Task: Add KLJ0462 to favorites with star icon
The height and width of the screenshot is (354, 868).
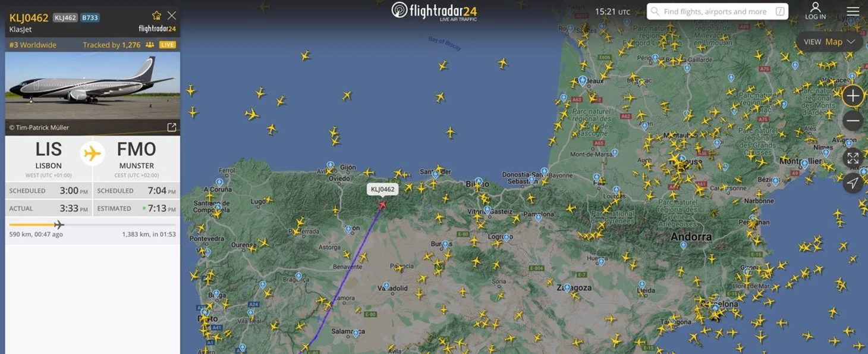Action: 156,15
